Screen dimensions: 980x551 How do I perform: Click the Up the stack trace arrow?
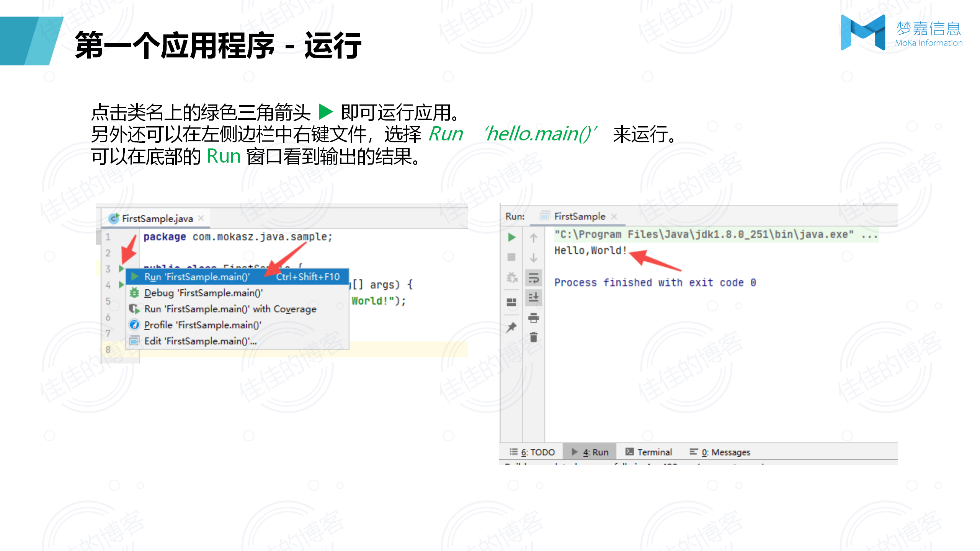click(x=533, y=238)
